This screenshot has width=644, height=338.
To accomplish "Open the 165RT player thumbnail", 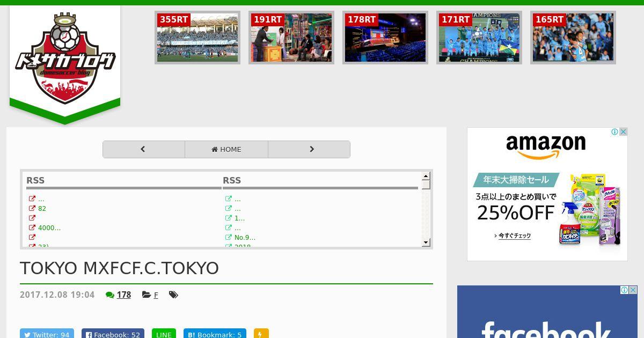I will pos(573,38).
